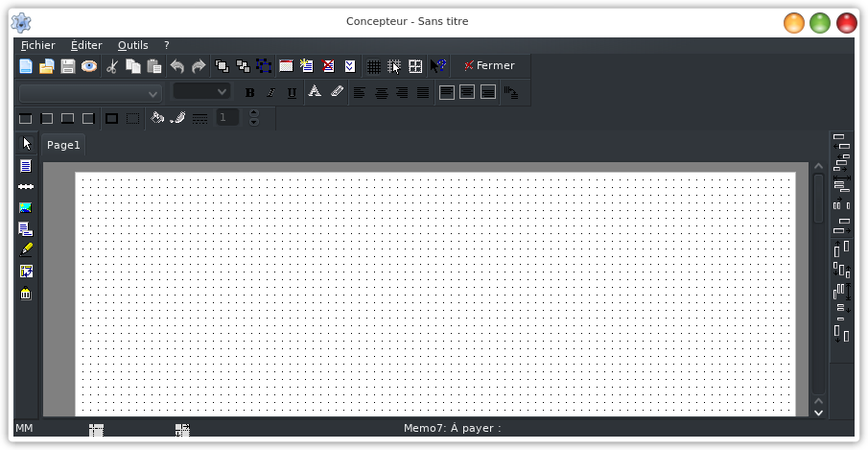Toggle bold text formatting
The height and width of the screenshot is (450, 868).
pyautogui.click(x=250, y=93)
